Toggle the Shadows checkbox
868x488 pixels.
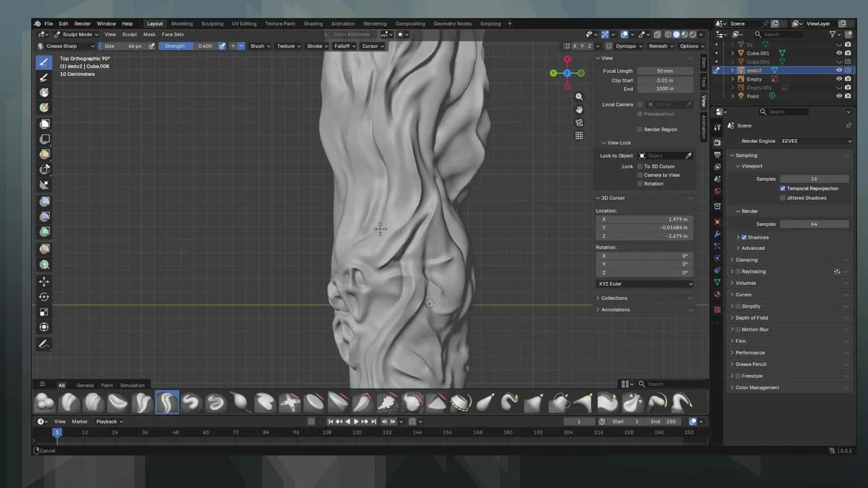(x=744, y=237)
